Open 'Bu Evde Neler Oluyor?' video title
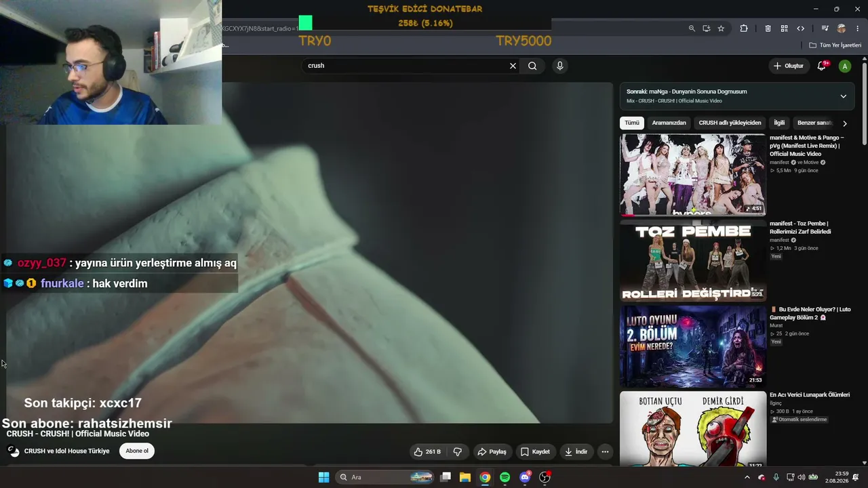Screen dimensions: 868x488 point(810,313)
